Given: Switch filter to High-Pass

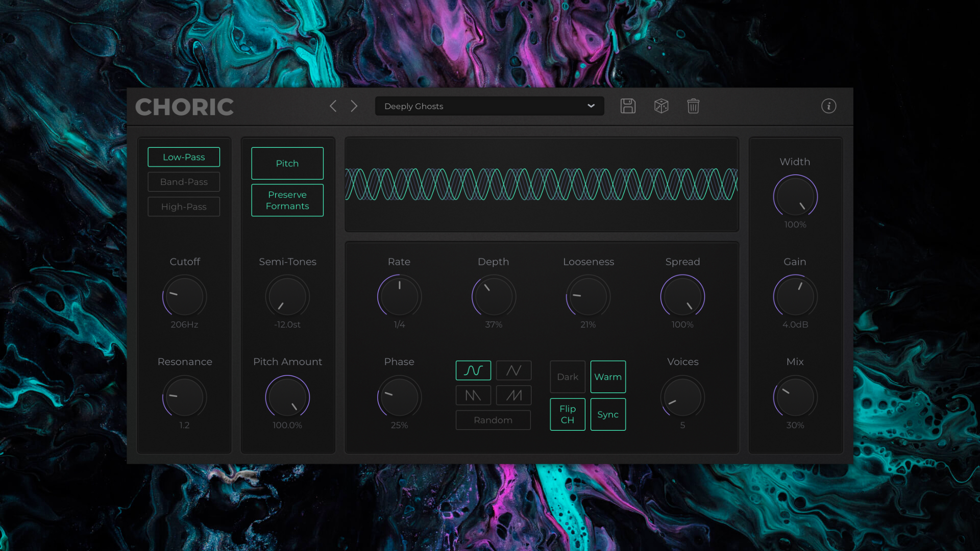Looking at the screenshot, I should point(184,207).
